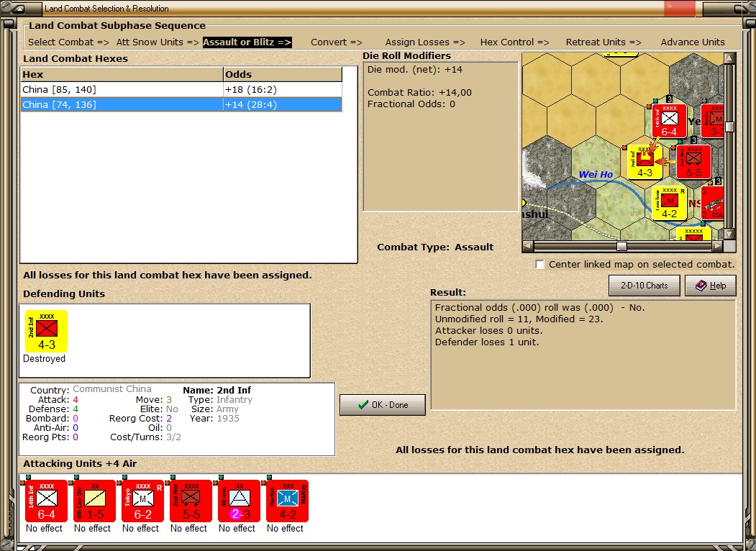The image size is (756, 551).
Task: Click the highlighted Assault or Blitz step
Action: coord(247,42)
